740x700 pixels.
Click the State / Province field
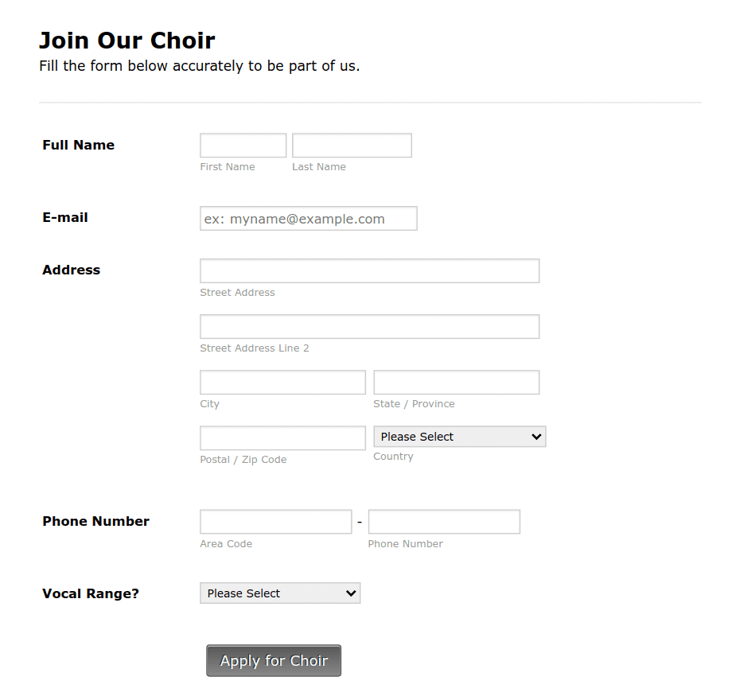pos(455,382)
